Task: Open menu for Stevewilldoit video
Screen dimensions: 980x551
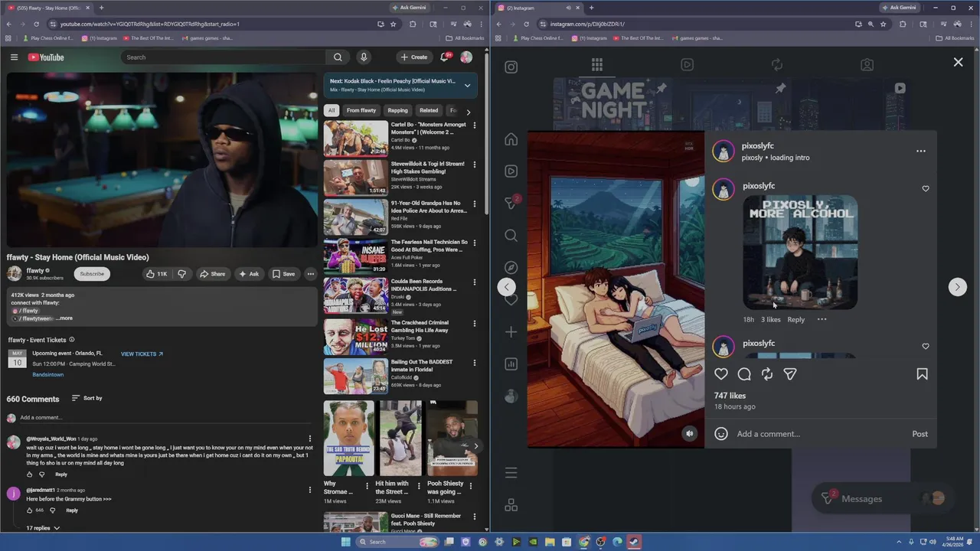Action: pyautogui.click(x=475, y=165)
